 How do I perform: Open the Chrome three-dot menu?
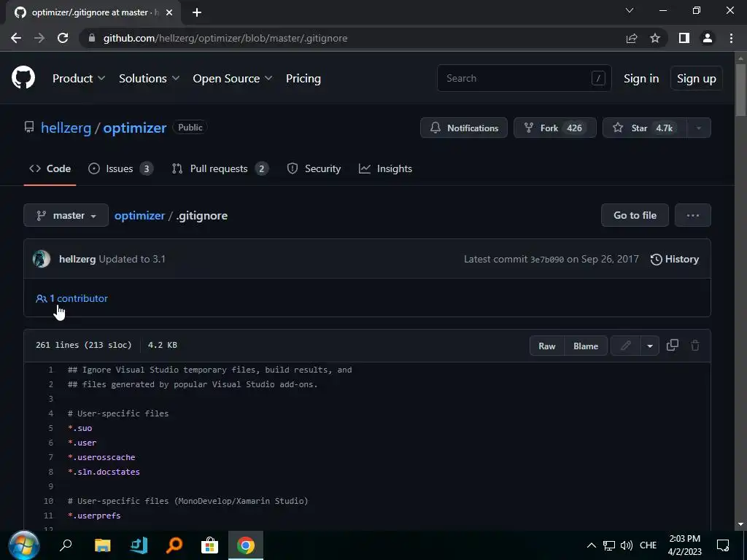(x=731, y=38)
